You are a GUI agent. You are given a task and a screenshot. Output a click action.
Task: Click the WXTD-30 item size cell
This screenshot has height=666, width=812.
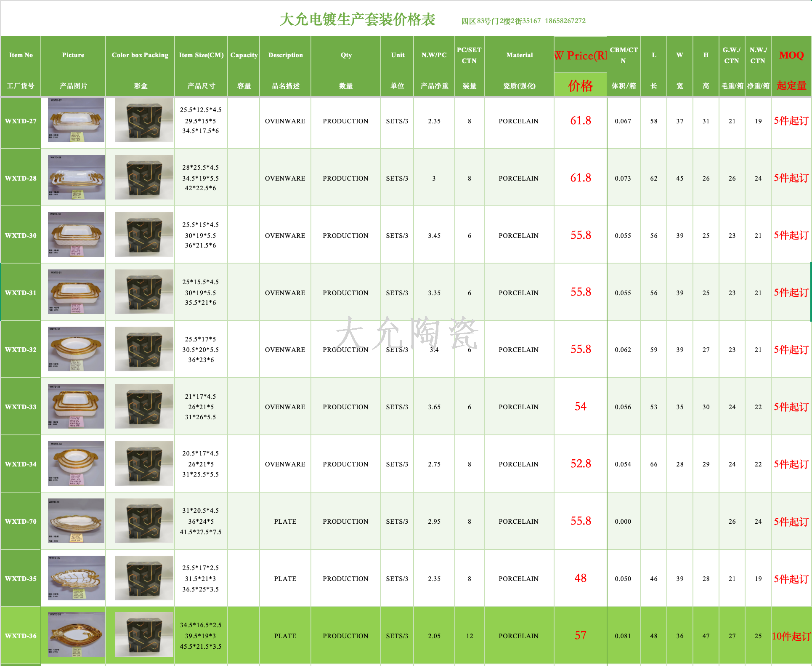tap(201, 235)
